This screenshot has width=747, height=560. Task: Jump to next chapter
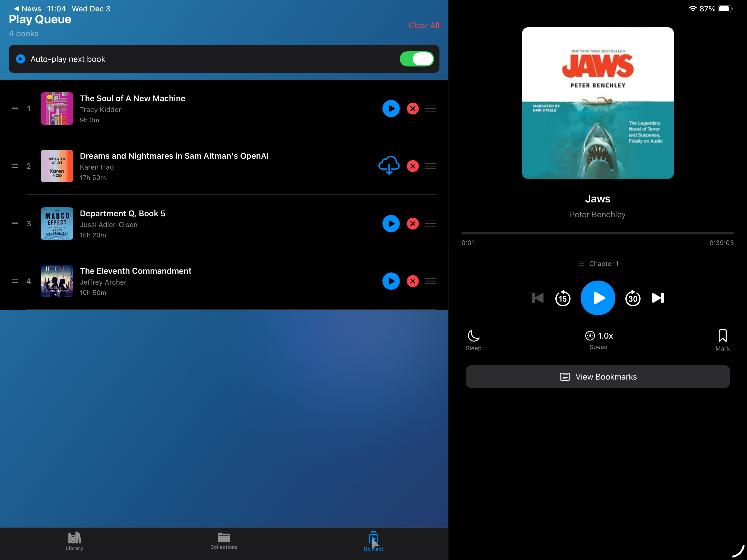658,298
